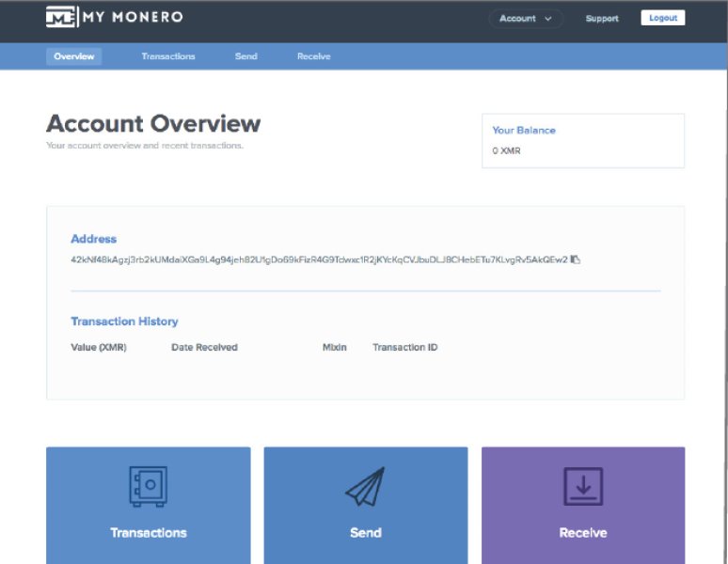728x564 pixels.
Task: Click the Your Balance box
Action: [582, 141]
